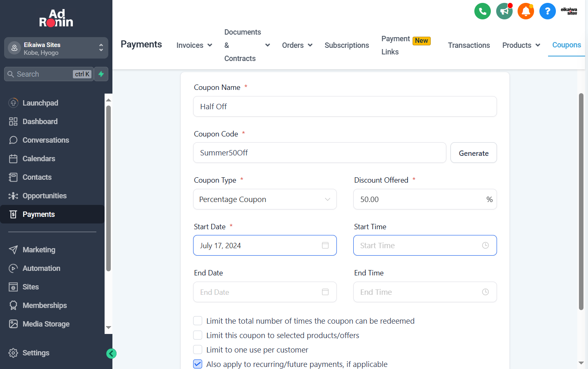Click the green phone call icon
The height and width of the screenshot is (369, 588).
tap(483, 11)
